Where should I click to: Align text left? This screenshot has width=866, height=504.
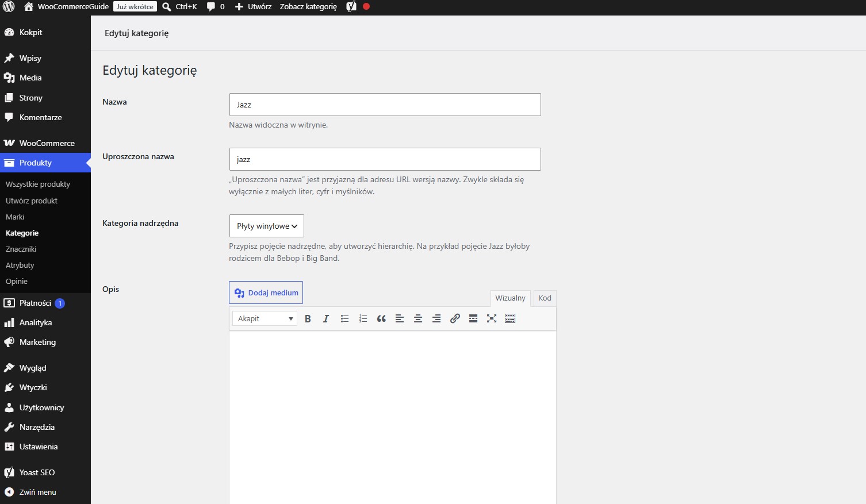click(400, 318)
